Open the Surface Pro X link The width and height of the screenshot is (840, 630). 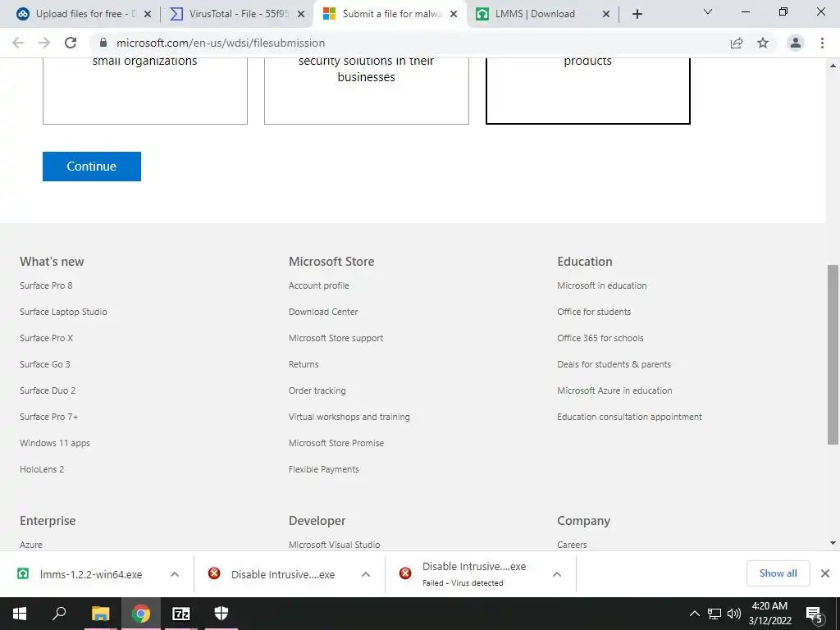pos(46,338)
